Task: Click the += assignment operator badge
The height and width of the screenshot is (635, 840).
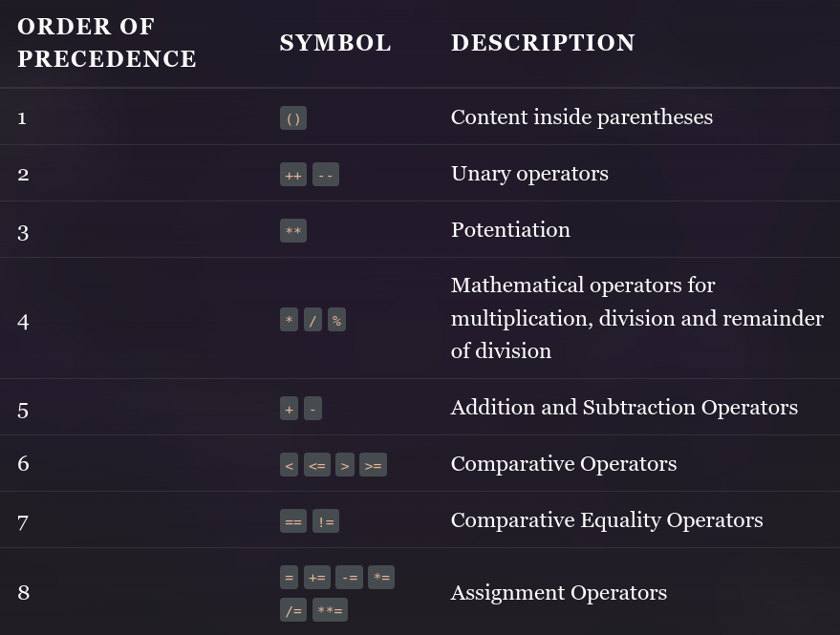Action: [317, 577]
